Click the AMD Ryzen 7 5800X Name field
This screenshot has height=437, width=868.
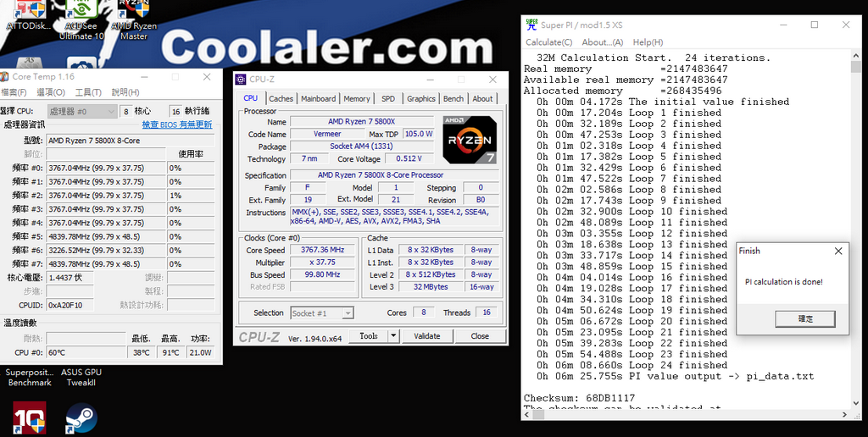pyautogui.click(x=361, y=122)
